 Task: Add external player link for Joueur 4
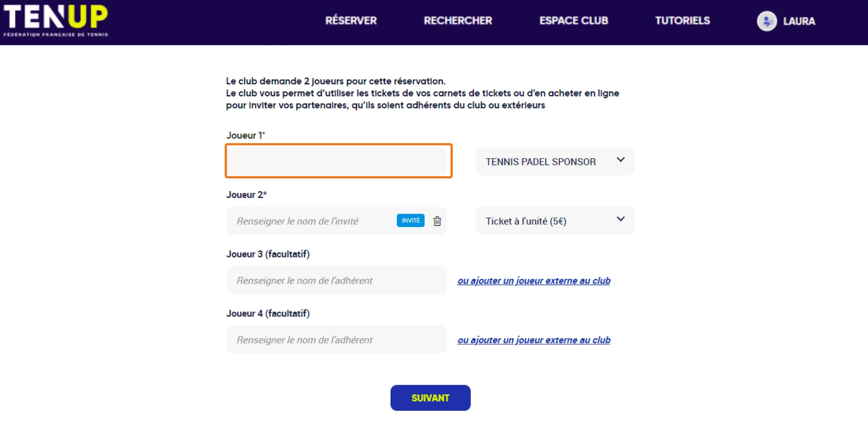pyautogui.click(x=534, y=340)
